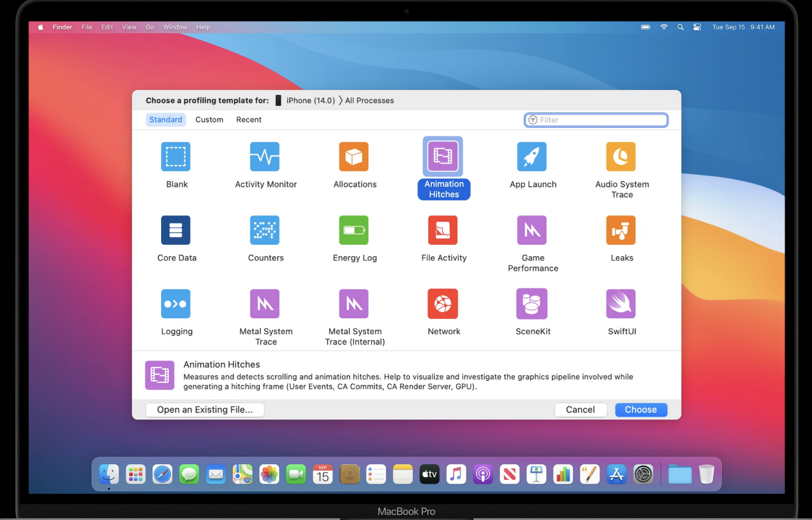Open the Downloads folder in Dock
The image size is (812, 520).
click(x=679, y=474)
